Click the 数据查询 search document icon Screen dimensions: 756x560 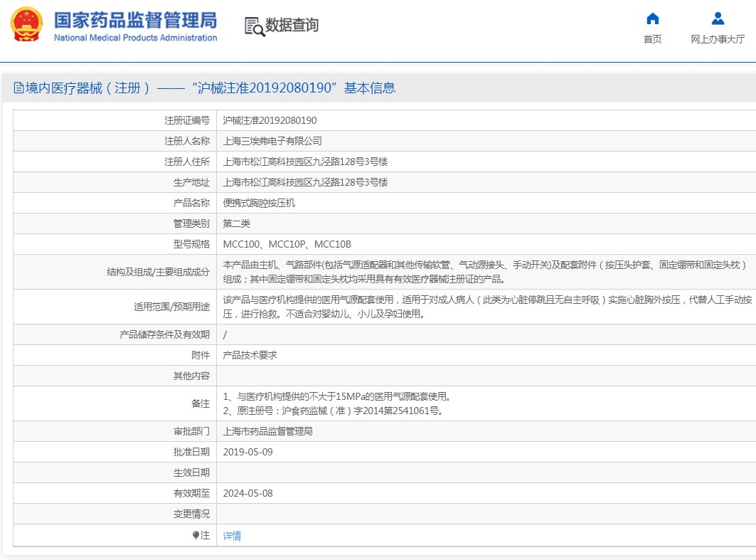pos(255,26)
